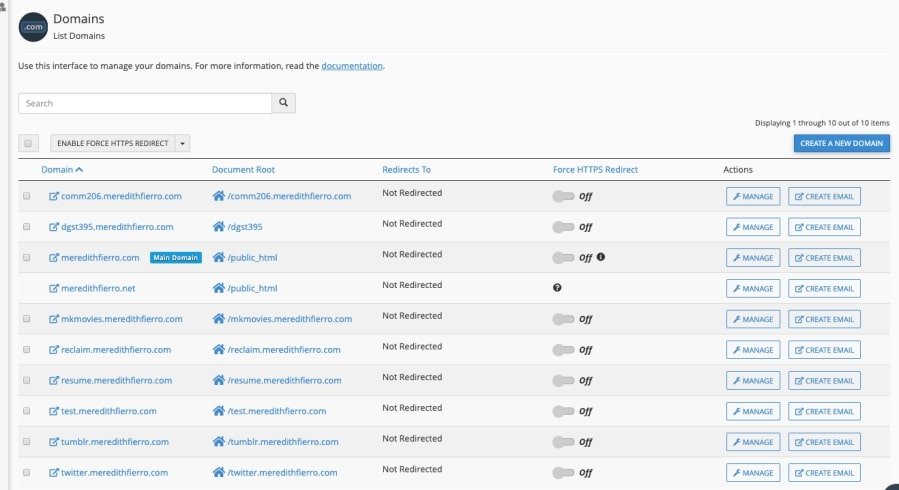Click Create Email for meredithfierro.com main domain
The image size is (899, 490).
(x=824, y=258)
